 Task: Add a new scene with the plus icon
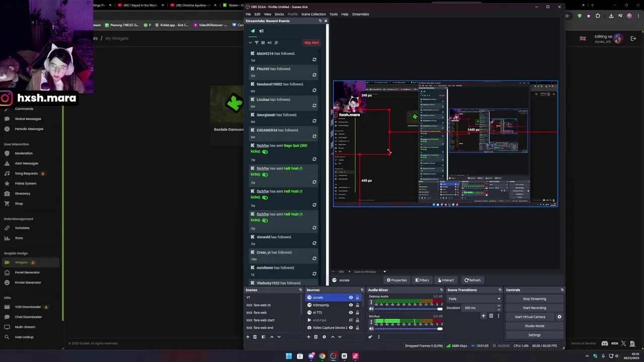(x=248, y=337)
